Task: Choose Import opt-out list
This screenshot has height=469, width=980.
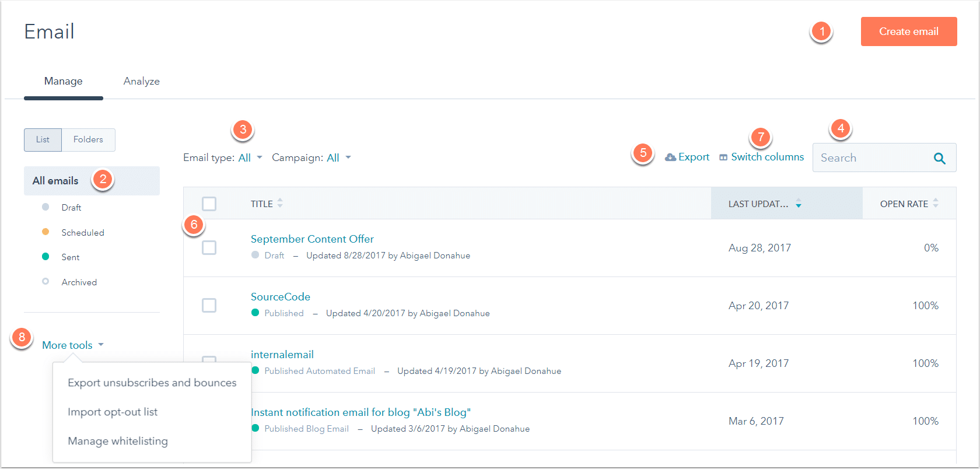Action: click(113, 412)
